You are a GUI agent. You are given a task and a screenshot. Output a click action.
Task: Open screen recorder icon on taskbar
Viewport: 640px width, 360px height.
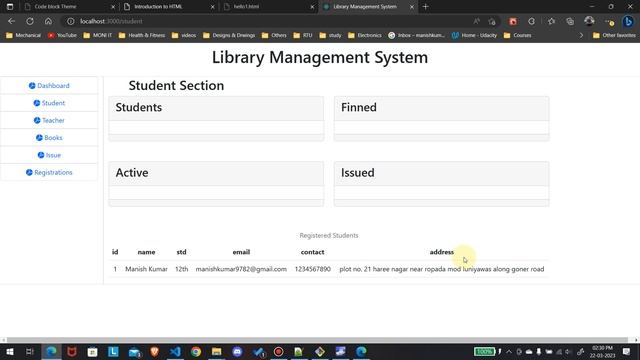pos(278,351)
